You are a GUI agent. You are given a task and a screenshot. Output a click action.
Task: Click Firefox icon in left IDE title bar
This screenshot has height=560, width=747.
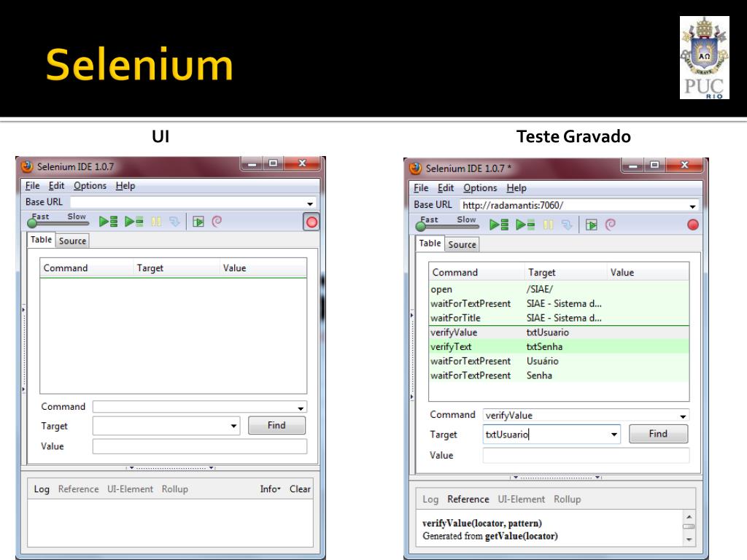[x=27, y=166]
